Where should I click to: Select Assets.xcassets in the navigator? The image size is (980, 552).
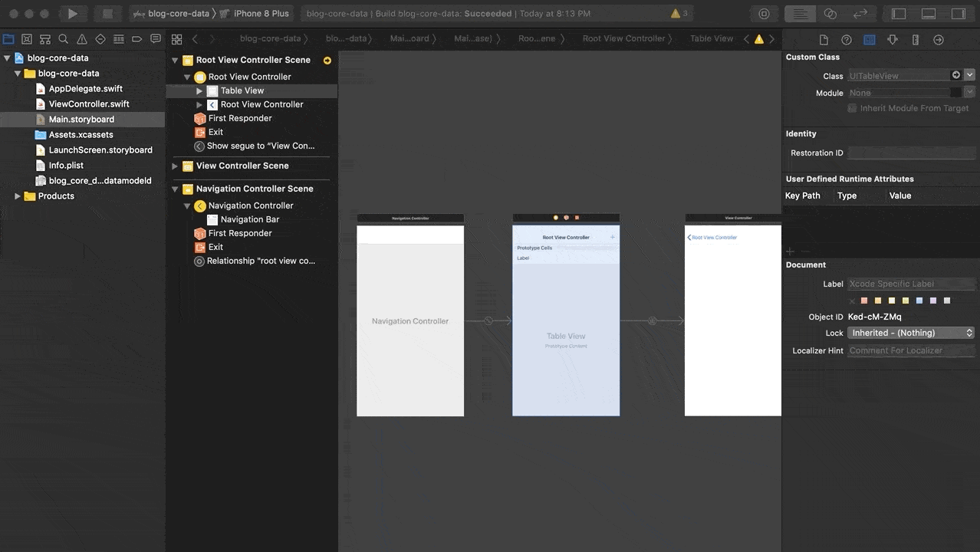click(x=81, y=135)
